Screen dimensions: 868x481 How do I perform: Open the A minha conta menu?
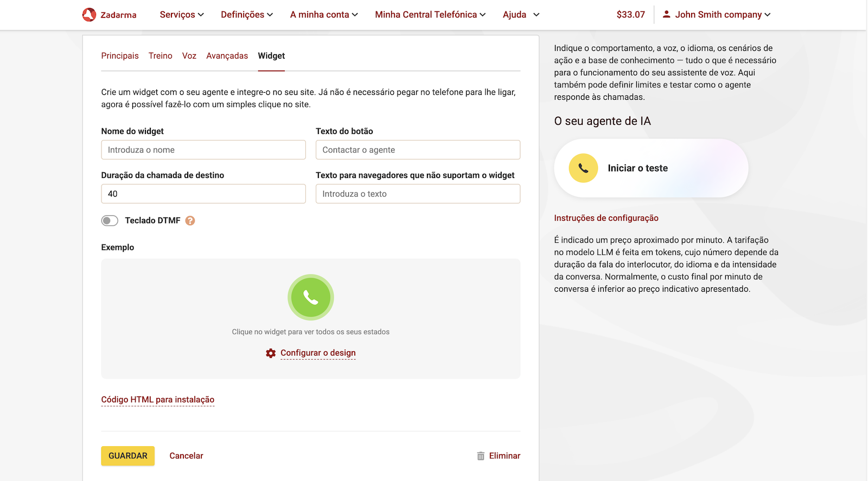[324, 15]
